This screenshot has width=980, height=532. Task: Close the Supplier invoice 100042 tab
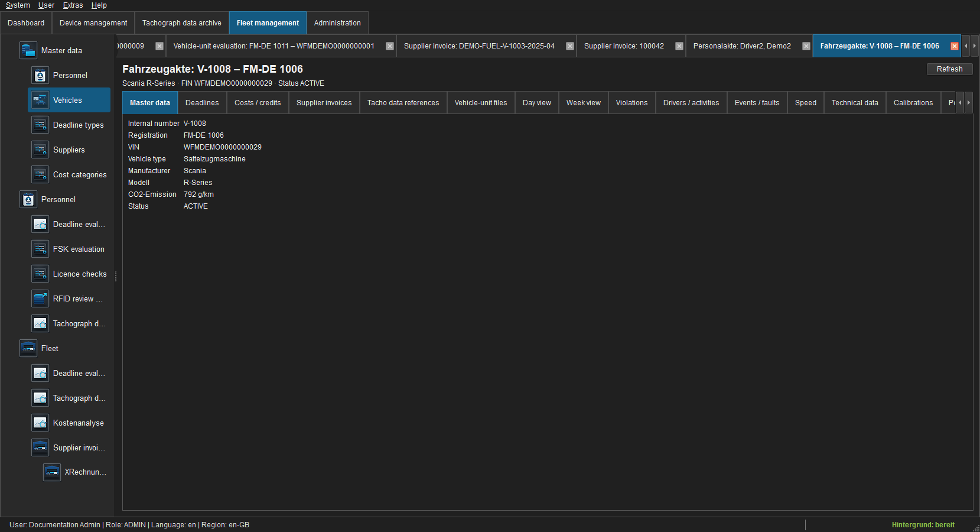(679, 46)
